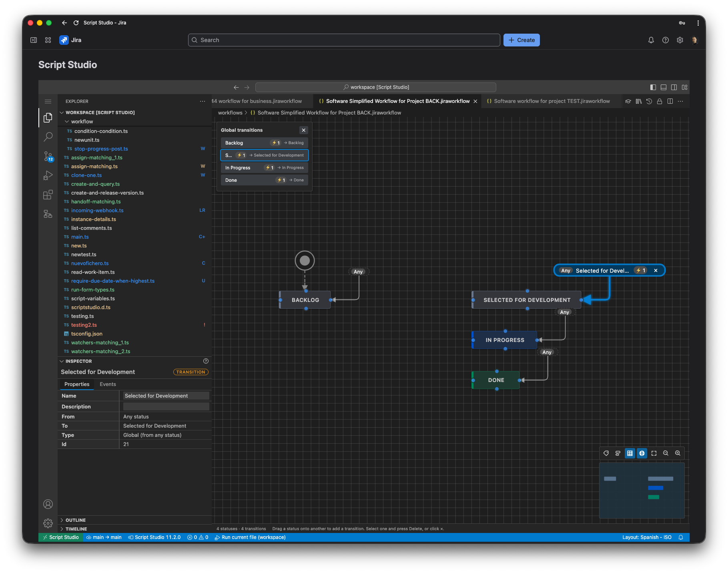Toggle the grid display in canvas toolbar

click(x=630, y=453)
